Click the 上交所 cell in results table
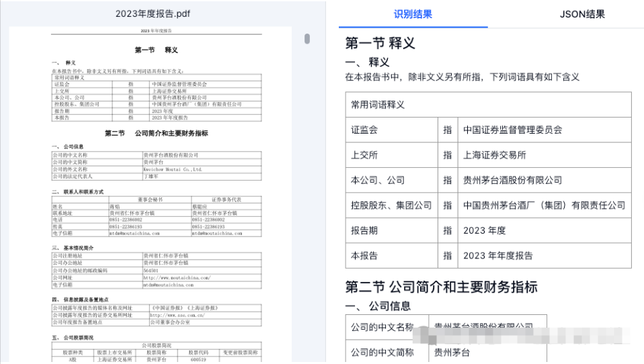 (391, 155)
